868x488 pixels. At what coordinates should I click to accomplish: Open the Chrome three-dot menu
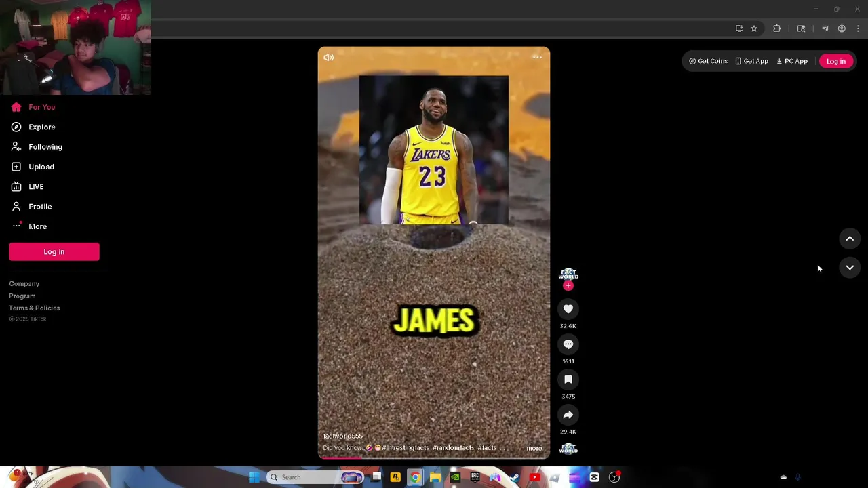pyautogui.click(x=858, y=28)
